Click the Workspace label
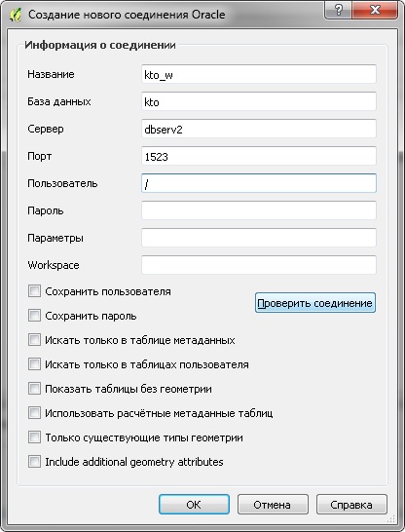The height and width of the screenshot is (532, 405). coord(54,265)
